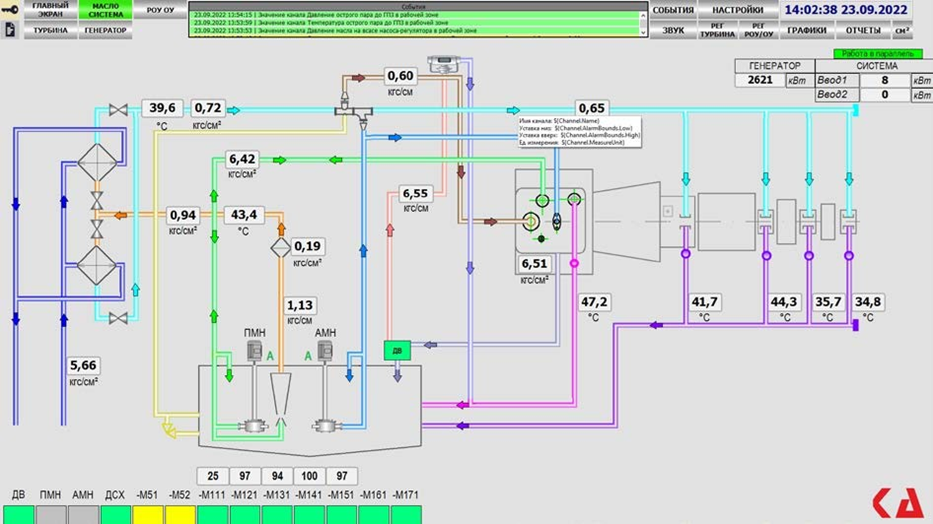This screenshot has width=933, height=524.
Task: Click the ejector funnel inside the oil tank
Action: [281, 396]
